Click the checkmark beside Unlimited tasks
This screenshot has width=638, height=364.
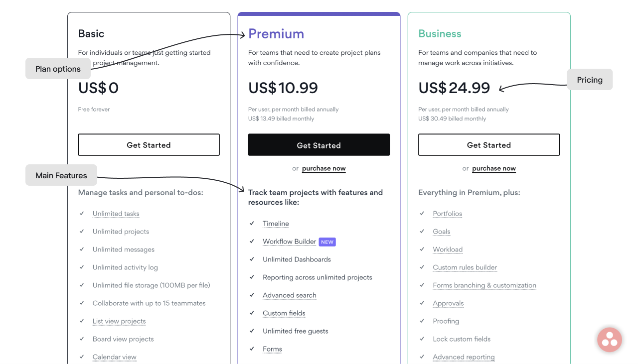82,213
